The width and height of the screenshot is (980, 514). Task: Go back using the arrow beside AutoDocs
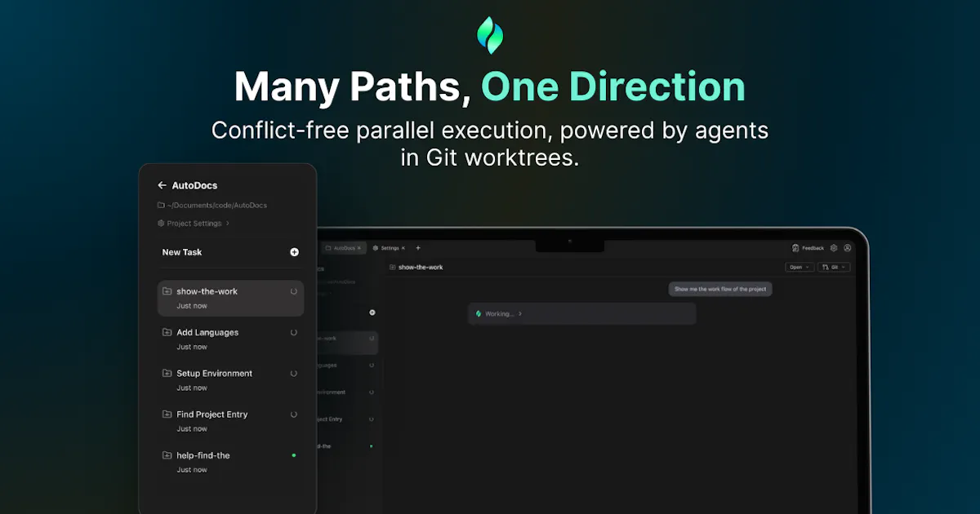click(x=162, y=185)
